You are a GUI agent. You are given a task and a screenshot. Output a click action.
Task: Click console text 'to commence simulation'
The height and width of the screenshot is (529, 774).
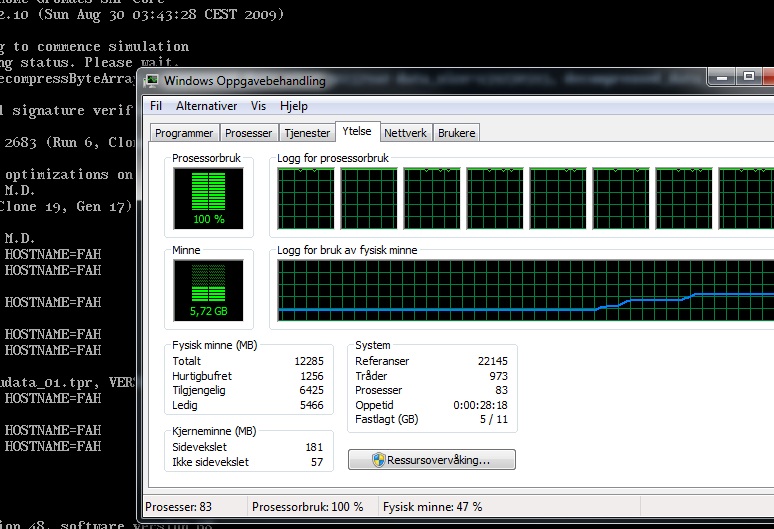(101, 47)
